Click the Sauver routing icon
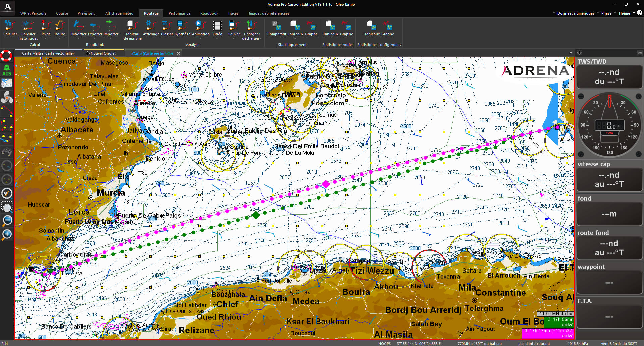 click(x=234, y=25)
